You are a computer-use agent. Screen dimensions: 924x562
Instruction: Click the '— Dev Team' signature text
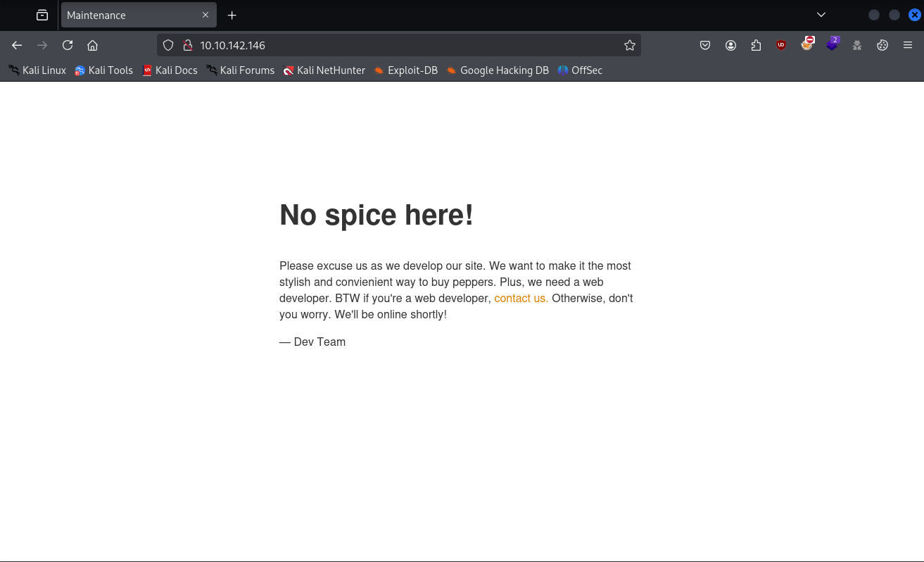click(x=312, y=342)
